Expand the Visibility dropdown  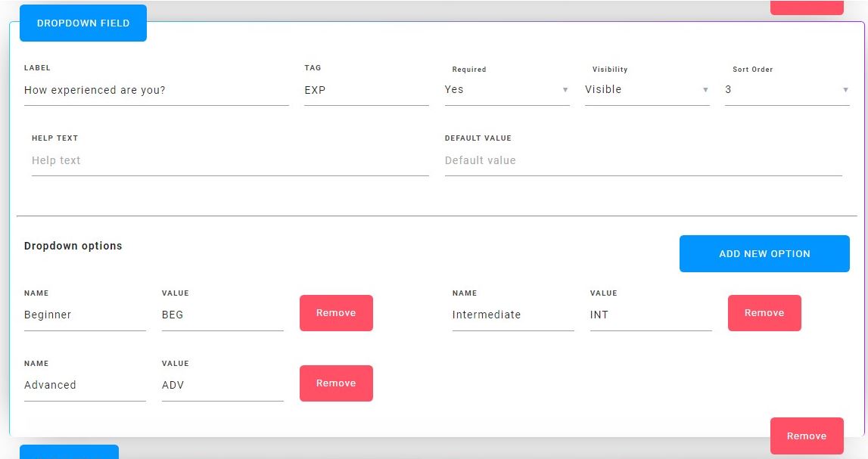pos(647,89)
